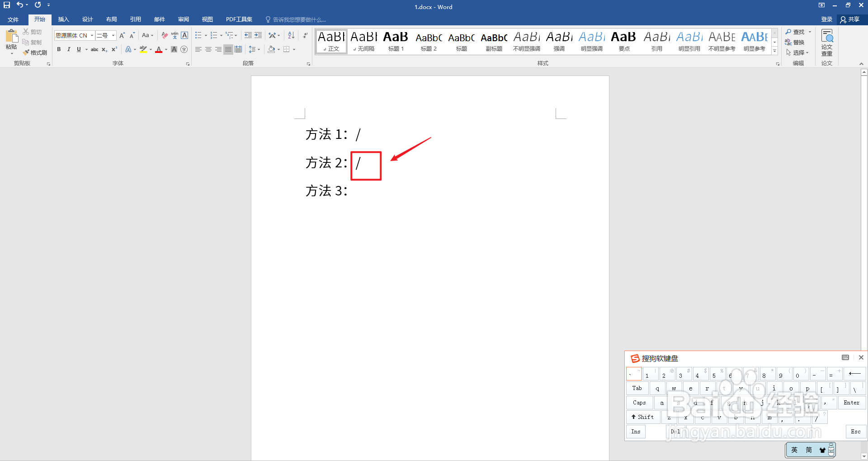Toggle simplified Chinese 简 in Sogou bar
This screenshot has width=868, height=461.
[809, 450]
